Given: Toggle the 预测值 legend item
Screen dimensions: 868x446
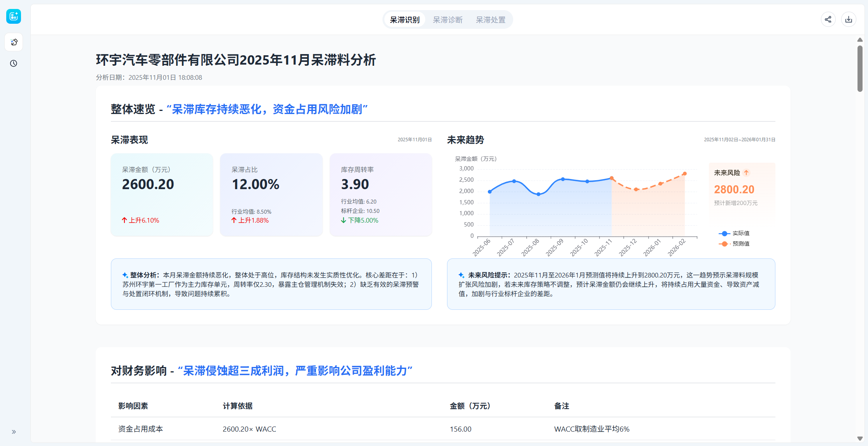Looking at the screenshot, I should [734, 244].
